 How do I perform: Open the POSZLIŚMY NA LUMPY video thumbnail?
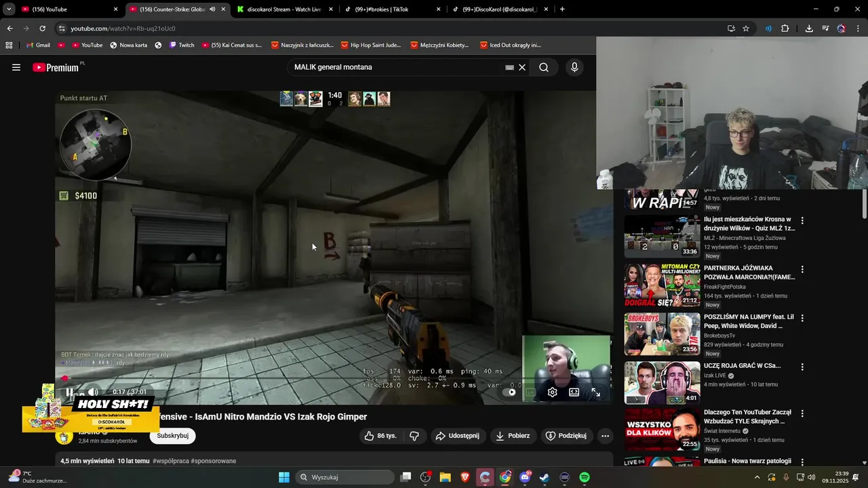(x=662, y=334)
